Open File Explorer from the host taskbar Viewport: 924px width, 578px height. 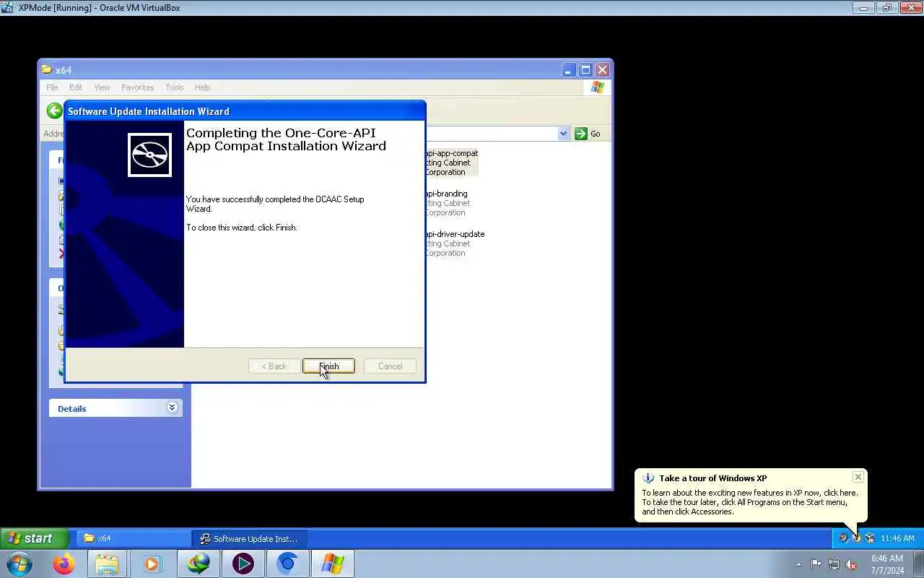click(x=107, y=564)
